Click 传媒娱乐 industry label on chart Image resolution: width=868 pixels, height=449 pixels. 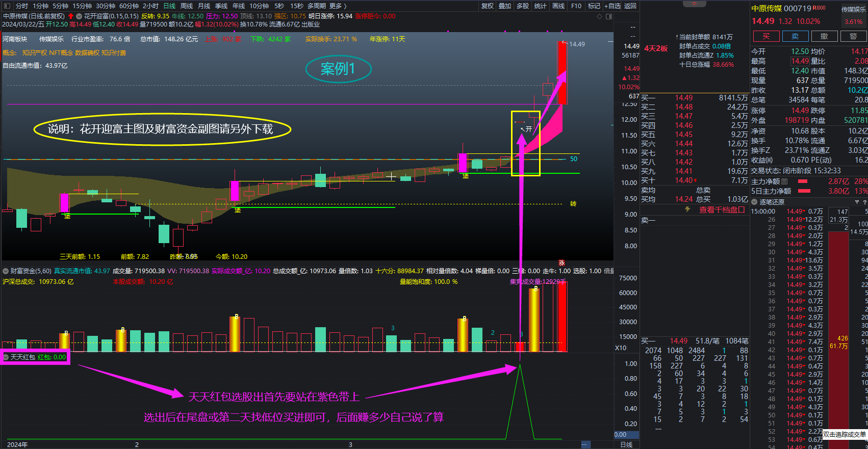(52, 39)
